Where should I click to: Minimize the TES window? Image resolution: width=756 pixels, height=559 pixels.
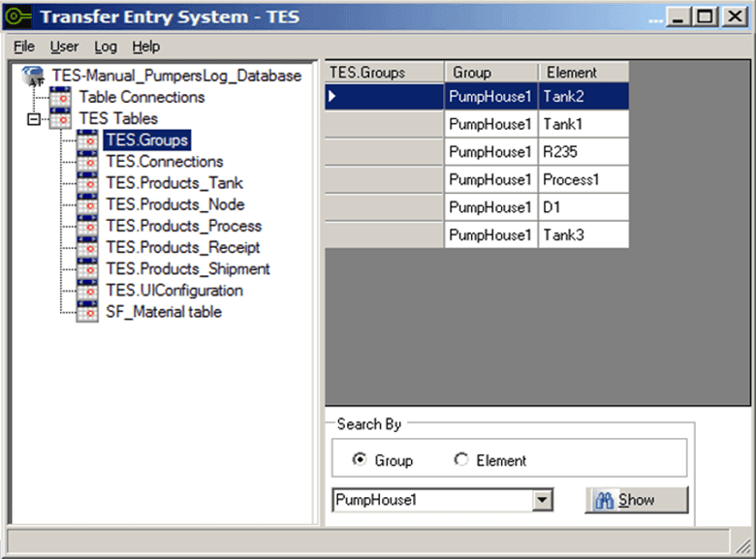coord(677,16)
